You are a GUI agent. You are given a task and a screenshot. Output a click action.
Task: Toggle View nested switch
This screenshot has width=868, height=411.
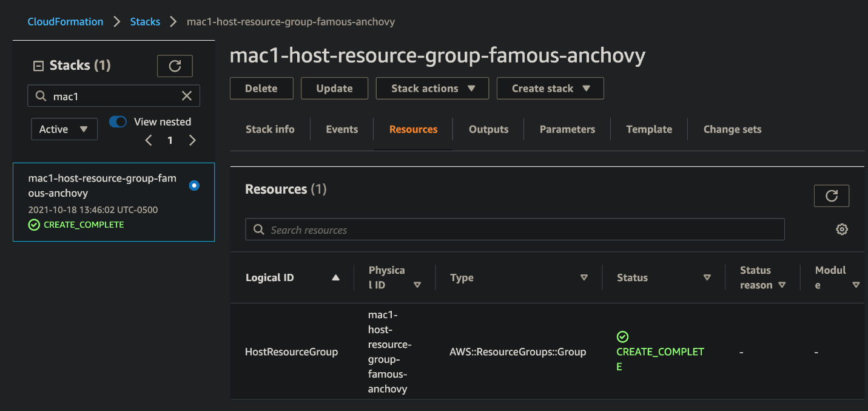(x=118, y=121)
